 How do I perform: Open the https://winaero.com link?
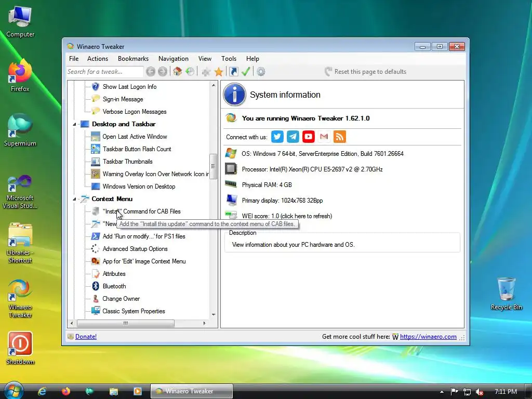coord(428,337)
